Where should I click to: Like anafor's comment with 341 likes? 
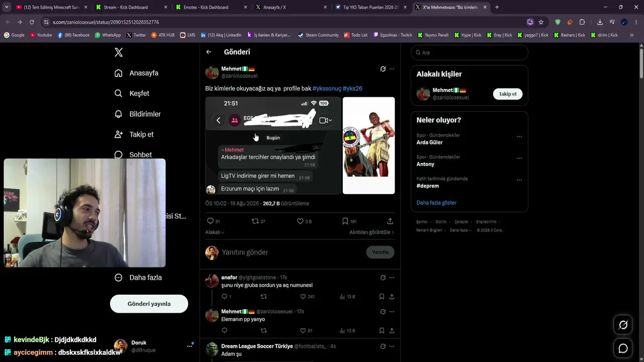tap(303, 297)
